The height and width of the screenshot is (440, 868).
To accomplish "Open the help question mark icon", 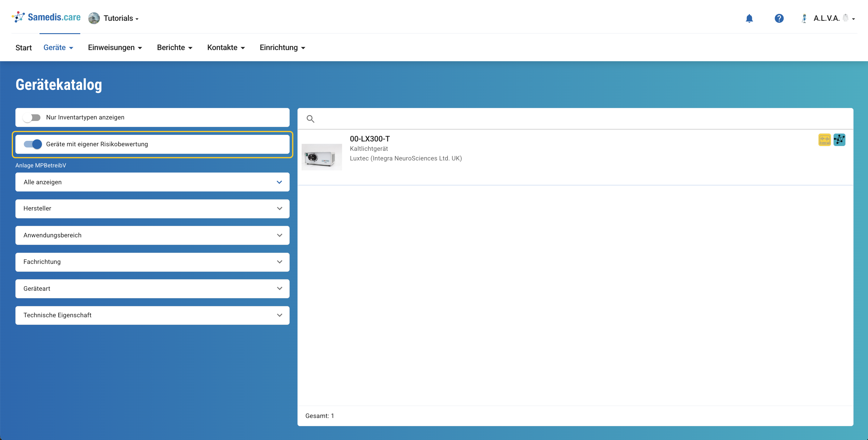I will 779,18.
